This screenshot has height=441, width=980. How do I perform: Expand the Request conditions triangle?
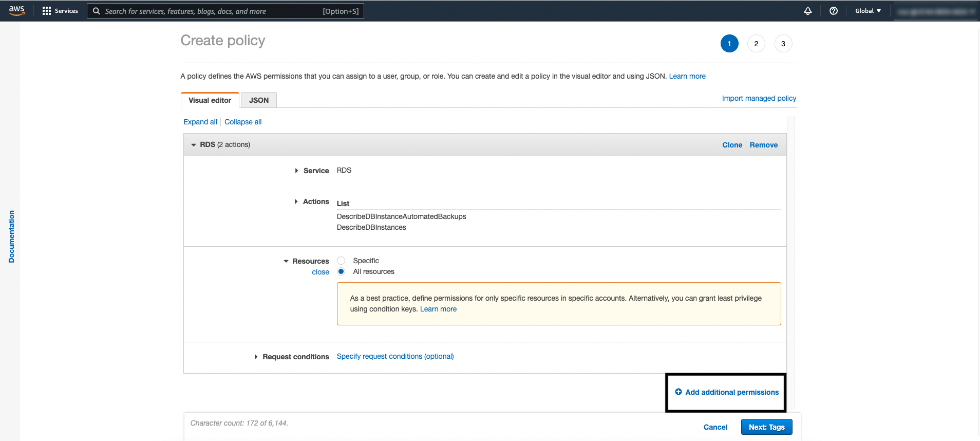click(256, 357)
